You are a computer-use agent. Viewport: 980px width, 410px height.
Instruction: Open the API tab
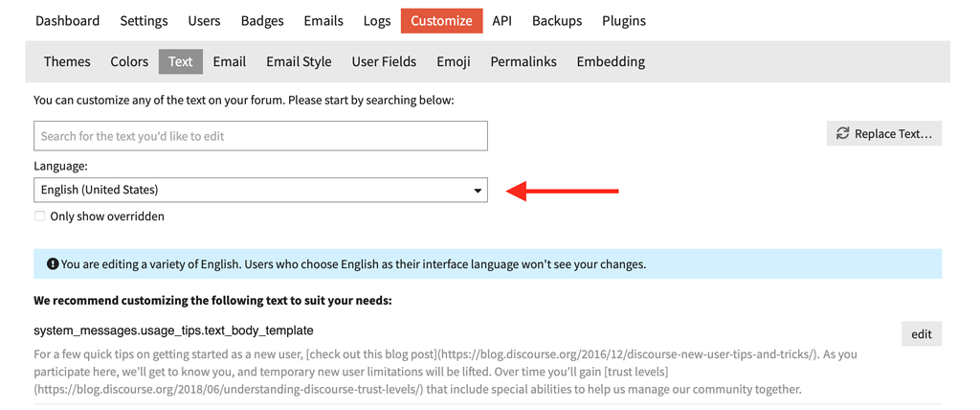click(501, 21)
